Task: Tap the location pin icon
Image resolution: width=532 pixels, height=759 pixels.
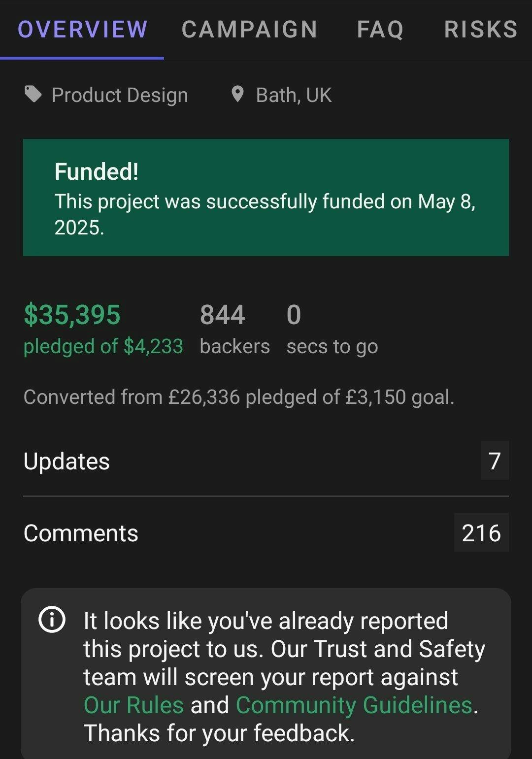Action: (x=237, y=94)
